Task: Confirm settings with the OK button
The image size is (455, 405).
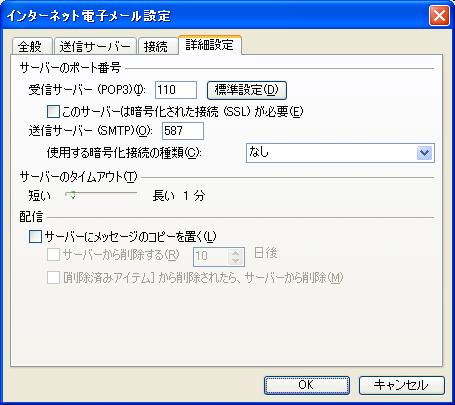Action: point(307,385)
